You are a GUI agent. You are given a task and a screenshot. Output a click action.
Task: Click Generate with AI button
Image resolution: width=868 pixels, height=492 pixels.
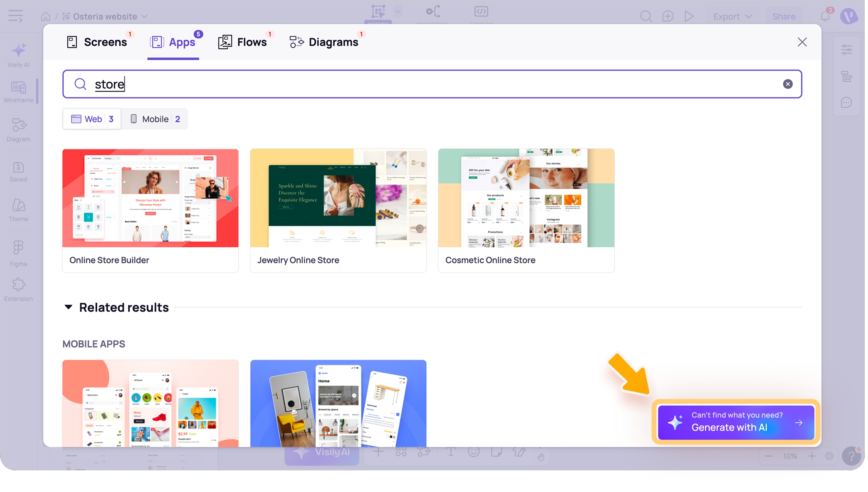(736, 422)
